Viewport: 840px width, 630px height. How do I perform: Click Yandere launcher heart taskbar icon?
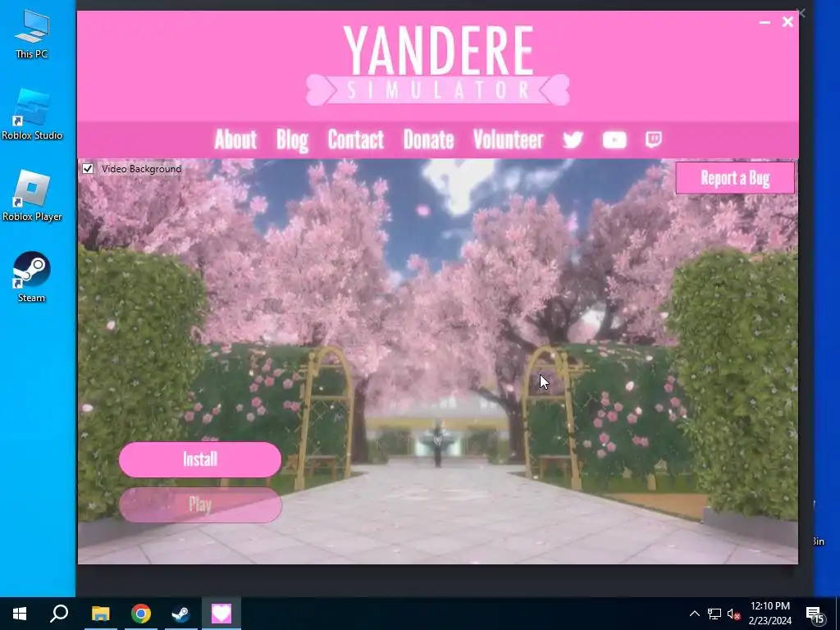point(221,614)
